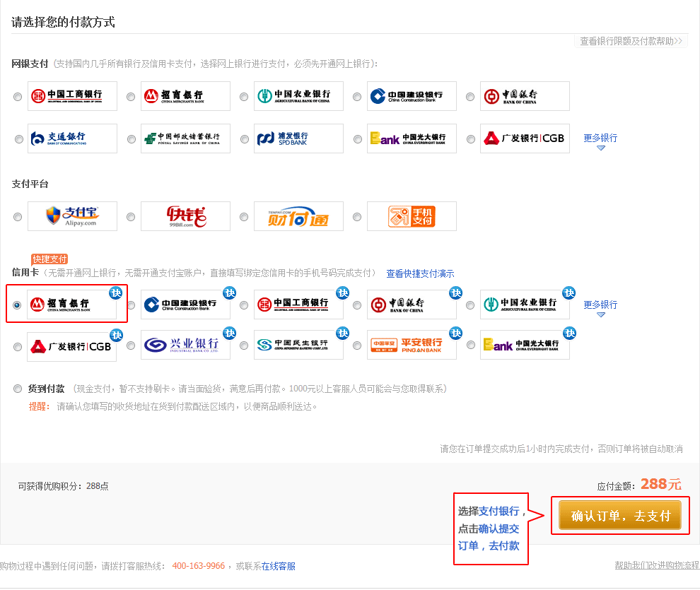The height and width of the screenshot is (590, 700).
Task: Open the help improve shopping process link
Action: pyautogui.click(x=656, y=565)
